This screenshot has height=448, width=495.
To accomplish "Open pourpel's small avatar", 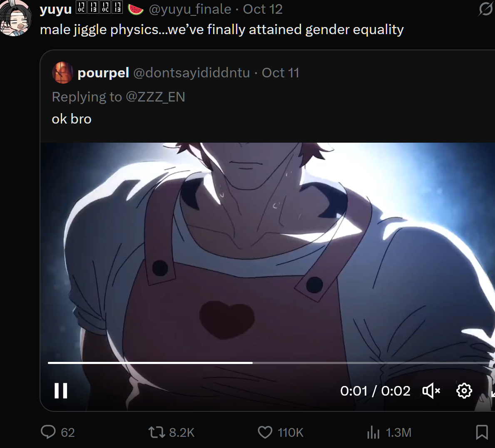I will [x=62, y=72].
